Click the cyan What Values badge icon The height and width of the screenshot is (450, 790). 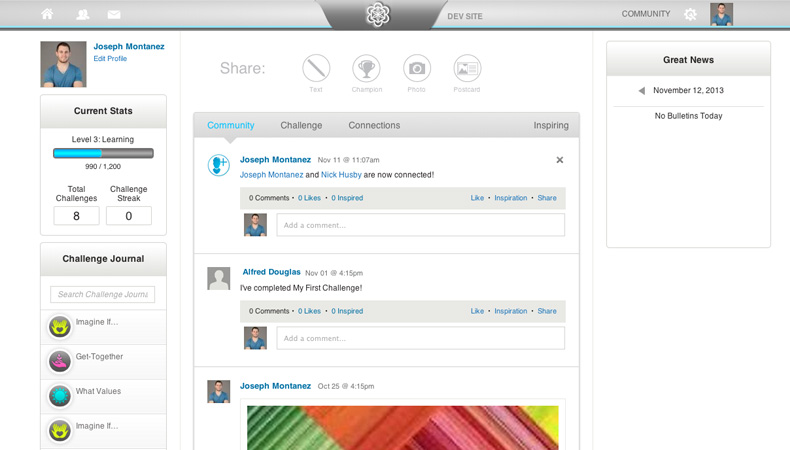(59, 396)
